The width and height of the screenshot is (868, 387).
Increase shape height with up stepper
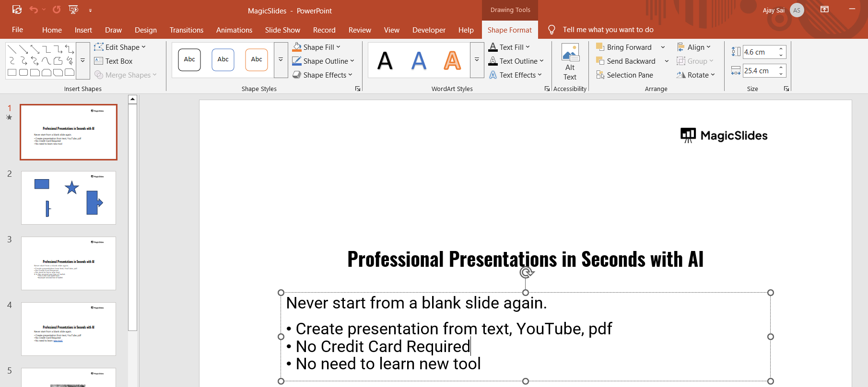click(x=781, y=49)
